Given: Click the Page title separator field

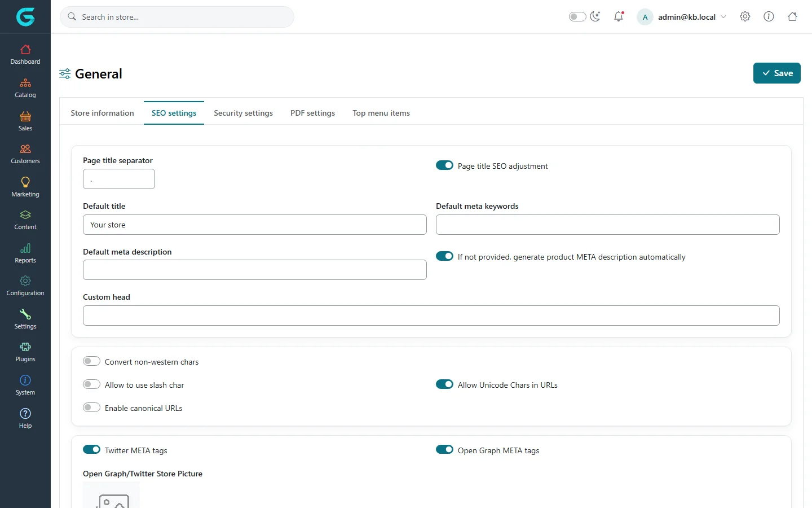Looking at the screenshot, I should click(119, 179).
